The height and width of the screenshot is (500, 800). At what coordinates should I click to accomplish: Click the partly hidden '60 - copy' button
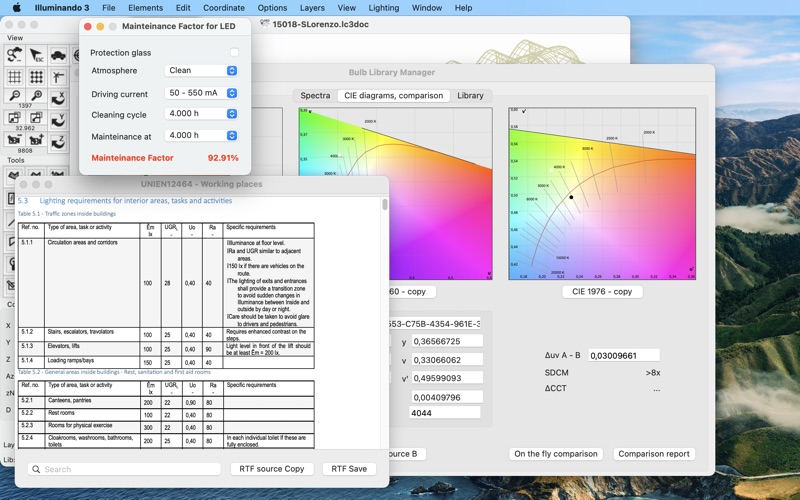pyautogui.click(x=412, y=291)
